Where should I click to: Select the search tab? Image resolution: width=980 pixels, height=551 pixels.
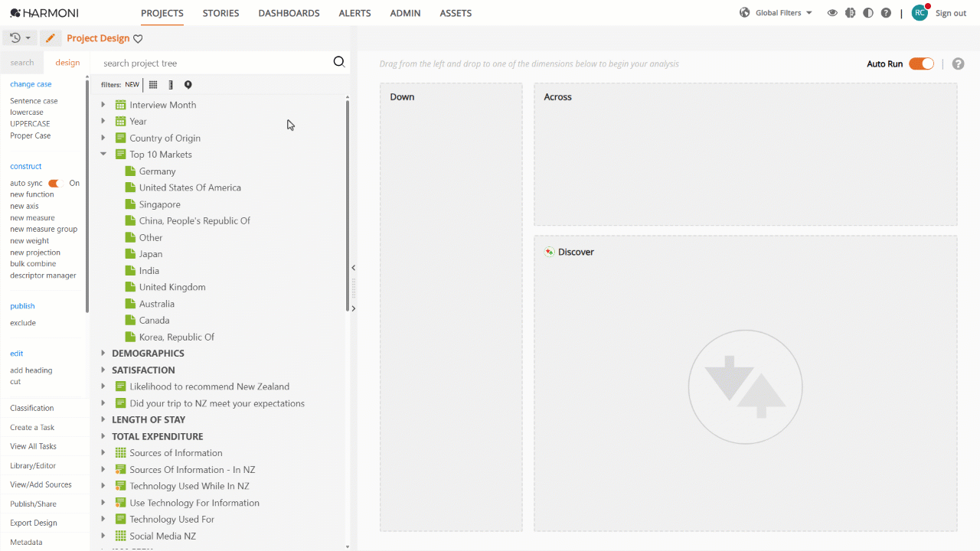coord(22,63)
